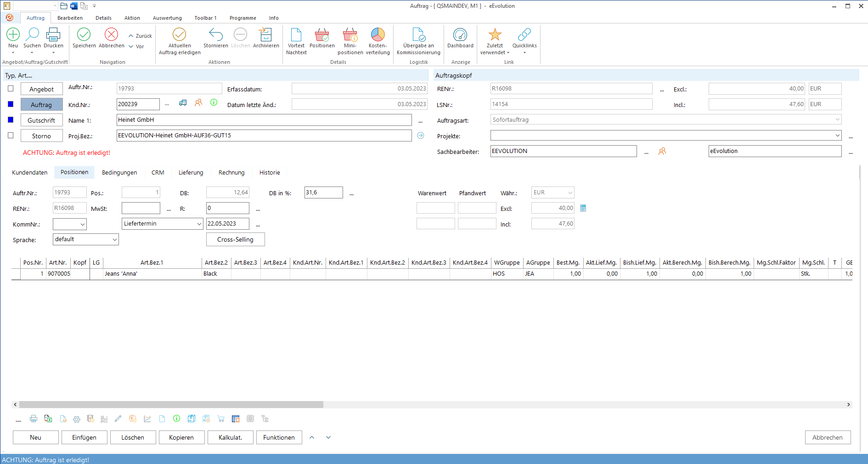Click the Cross-Selling button
The height and width of the screenshot is (464, 868).
coord(235,239)
